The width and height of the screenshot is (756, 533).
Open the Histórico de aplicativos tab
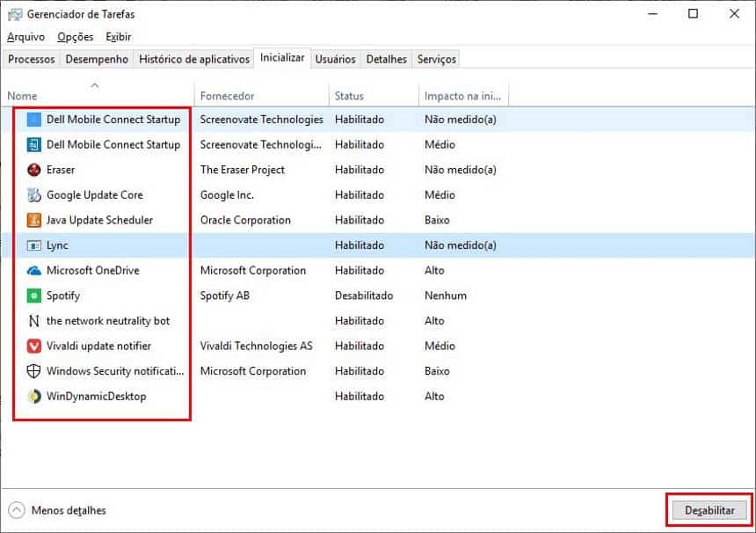coord(194,59)
